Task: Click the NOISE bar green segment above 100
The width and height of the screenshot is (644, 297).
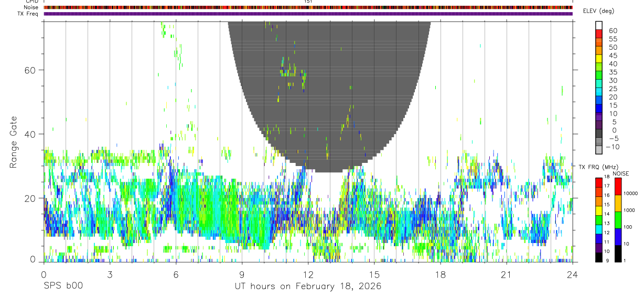Action: [618, 219]
